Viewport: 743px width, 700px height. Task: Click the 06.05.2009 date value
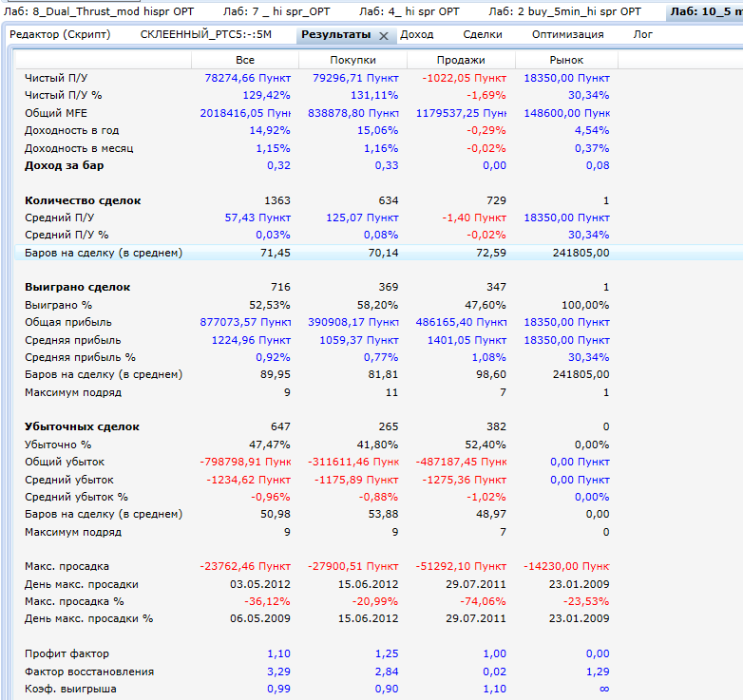(x=260, y=618)
